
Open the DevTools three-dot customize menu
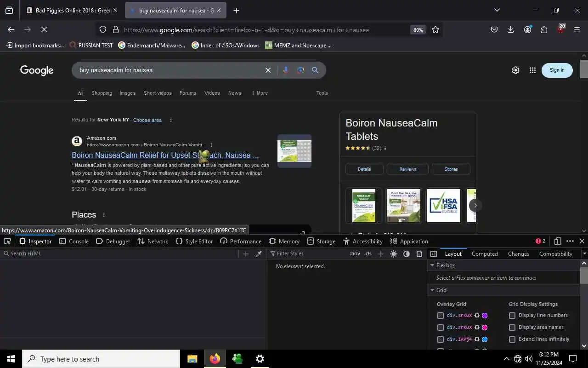point(570,241)
